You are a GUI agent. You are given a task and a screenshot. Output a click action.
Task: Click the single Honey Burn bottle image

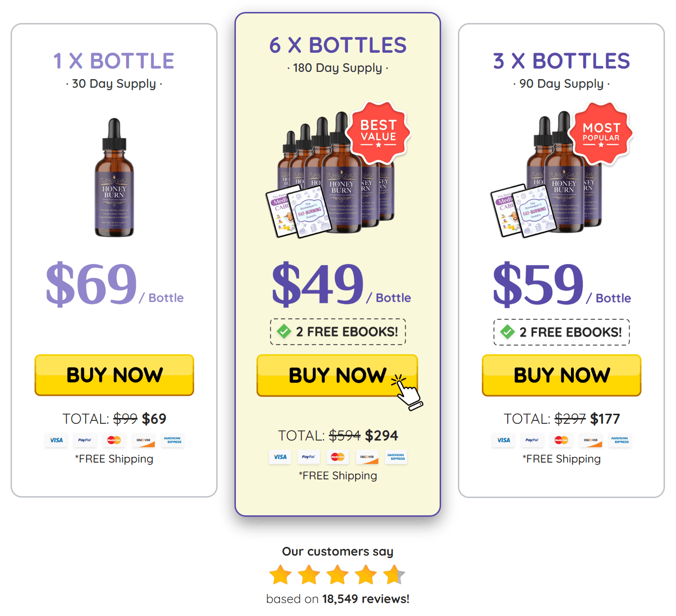(114, 177)
